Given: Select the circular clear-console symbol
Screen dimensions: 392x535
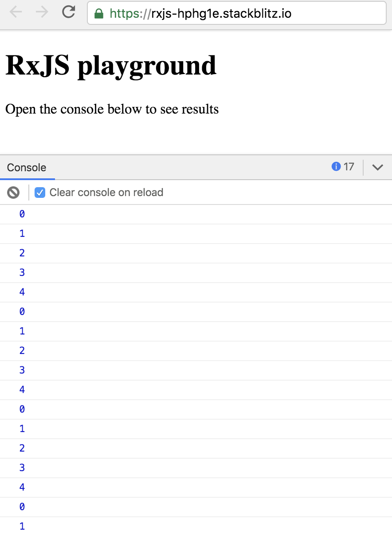Looking at the screenshot, I should click(13, 193).
